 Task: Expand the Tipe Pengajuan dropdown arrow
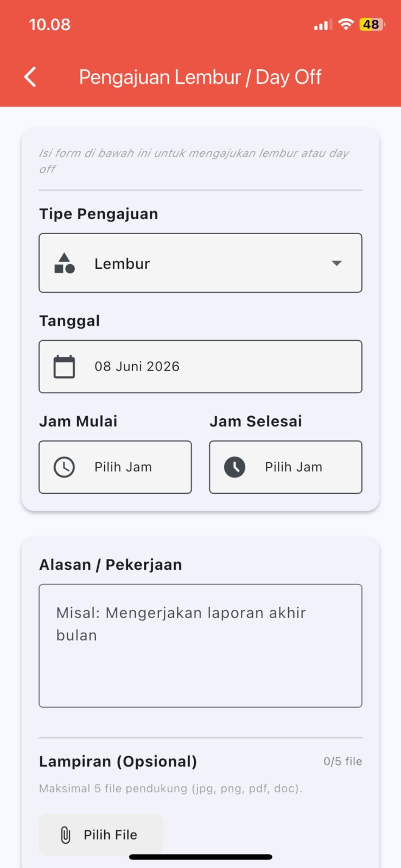336,263
